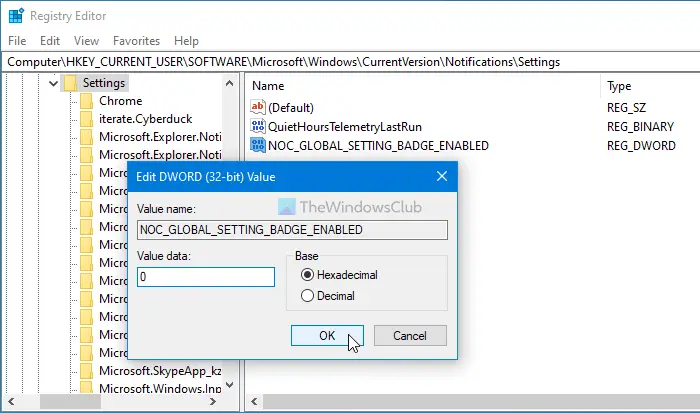This screenshot has height=413, width=700.
Task: Click the tree pane scroll down arrow
Action: [x=229, y=385]
